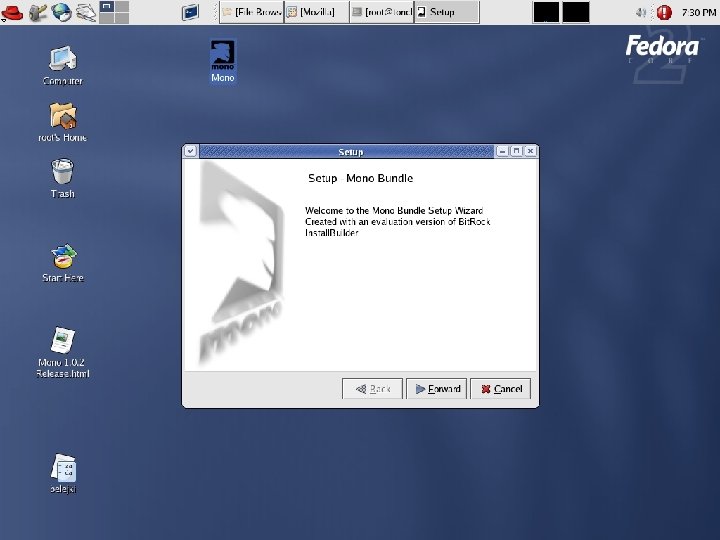The width and height of the screenshot is (720, 540).
Task: Minimize the Setup window
Action: pos(502,151)
